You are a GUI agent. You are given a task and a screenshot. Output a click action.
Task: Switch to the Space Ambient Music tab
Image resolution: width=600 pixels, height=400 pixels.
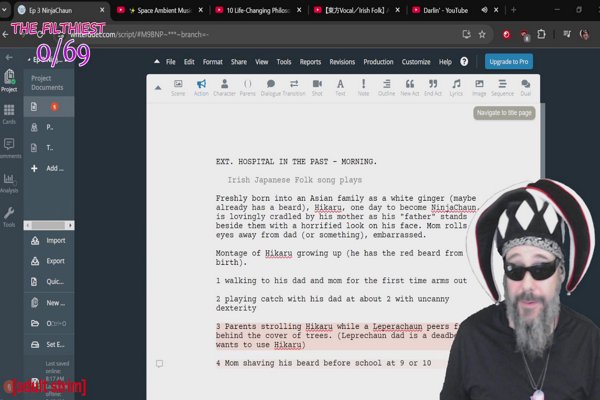[160, 10]
